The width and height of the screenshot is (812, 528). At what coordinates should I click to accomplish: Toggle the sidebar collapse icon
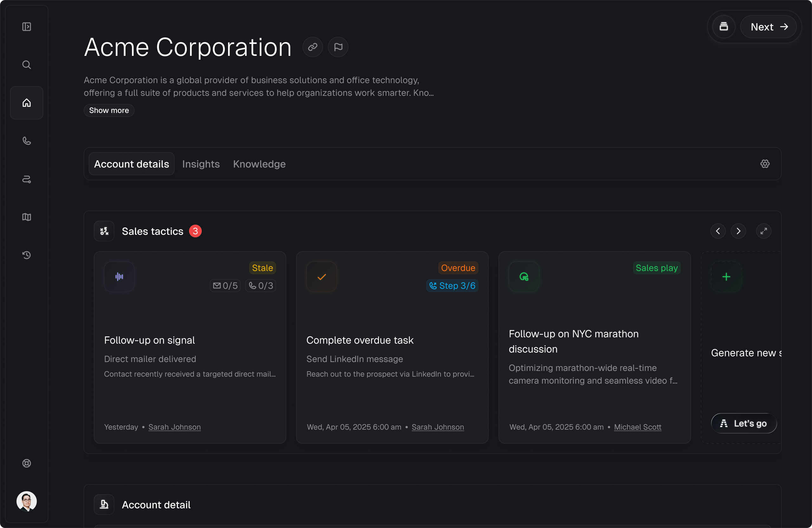[27, 27]
